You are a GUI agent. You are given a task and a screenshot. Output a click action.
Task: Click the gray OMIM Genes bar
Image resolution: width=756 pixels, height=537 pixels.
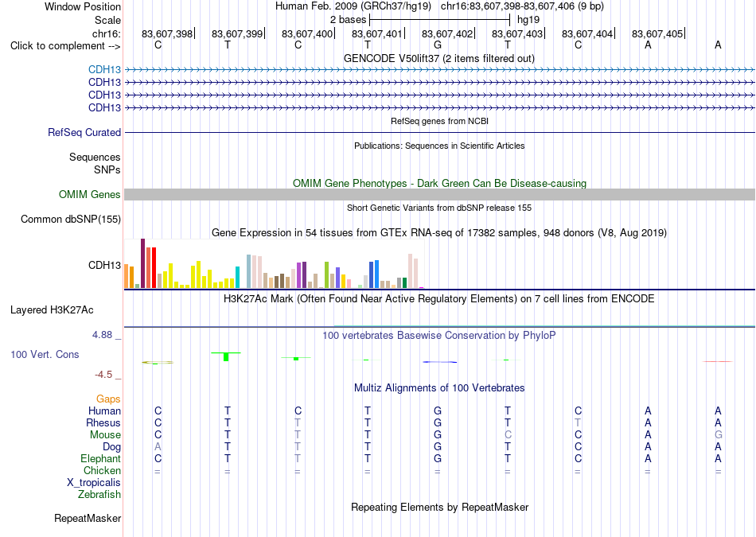[439, 194]
